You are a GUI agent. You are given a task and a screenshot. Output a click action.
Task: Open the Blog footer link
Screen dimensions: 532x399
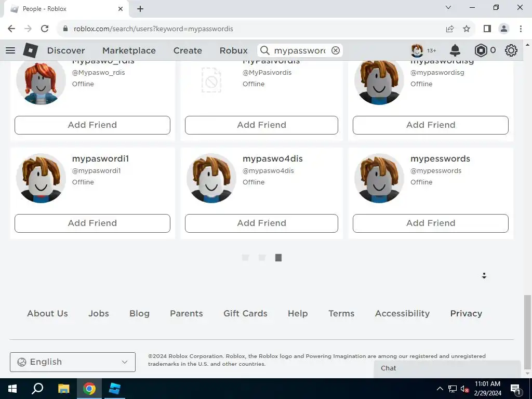(x=139, y=313)
